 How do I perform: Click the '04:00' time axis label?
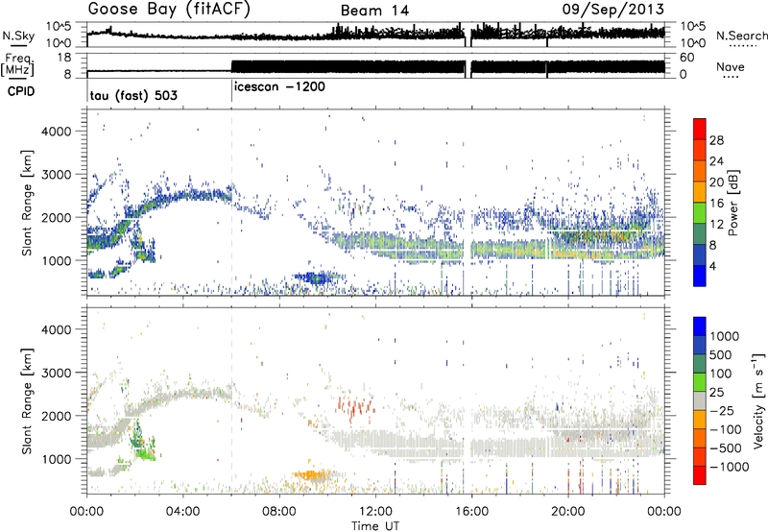click(x=183, y=512)
